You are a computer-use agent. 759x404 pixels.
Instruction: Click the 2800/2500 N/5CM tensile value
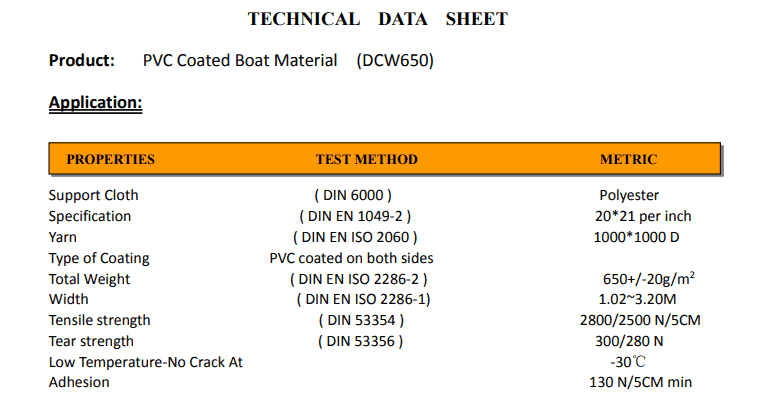pyautogui.click(x=641, y=320)
